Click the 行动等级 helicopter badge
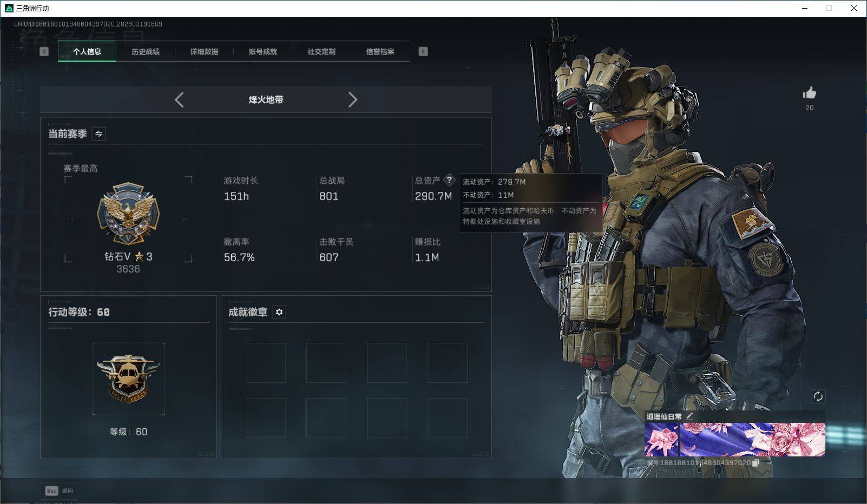 tap(128, 379)
